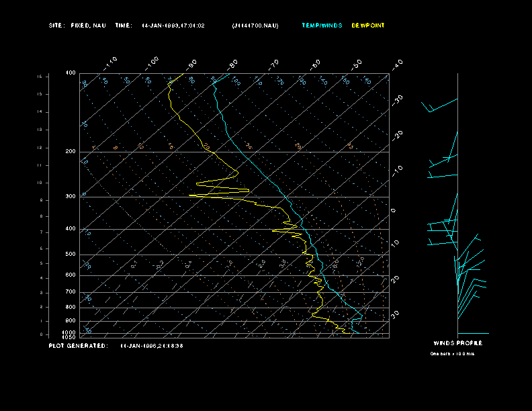The width and height of the screenshot is (532, 411).
Task: Click the -70 isotherm label
Action: (x=273, y=64)
